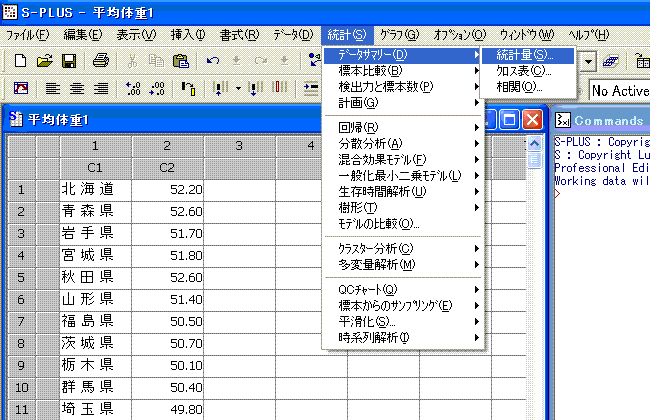The height and width of the screenshot is (420, 650).
Task: Open the toolbar combo box arrow near 統計量
Action: 588,62
